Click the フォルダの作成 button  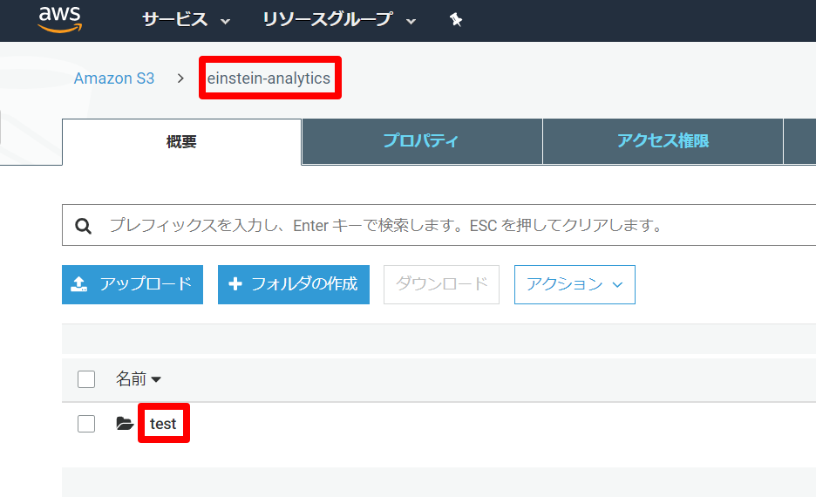coord(294,284)
